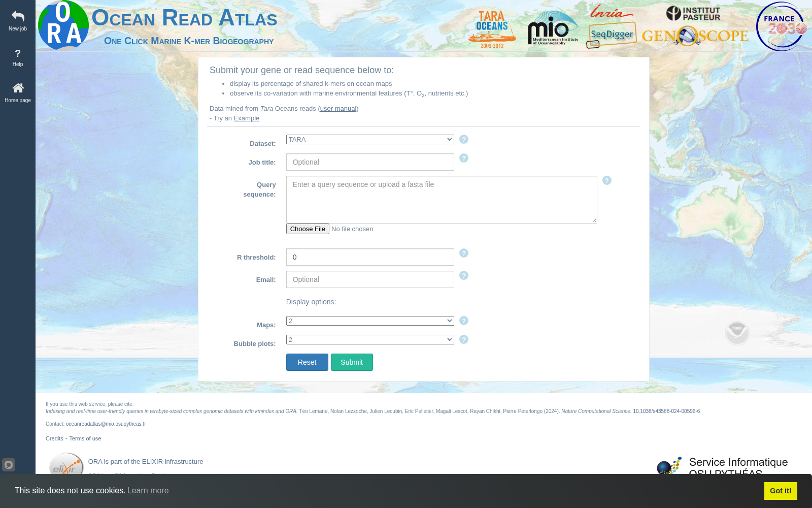The image size is (812, 508).
Task: Dismiss cookie notice with Got it!
Action: (781, 491)
